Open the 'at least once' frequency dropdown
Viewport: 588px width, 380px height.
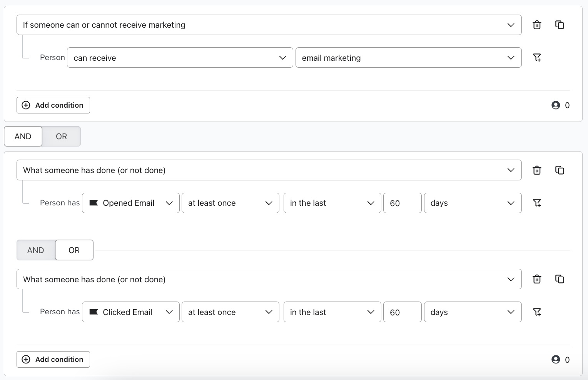(x=230, y=203)
